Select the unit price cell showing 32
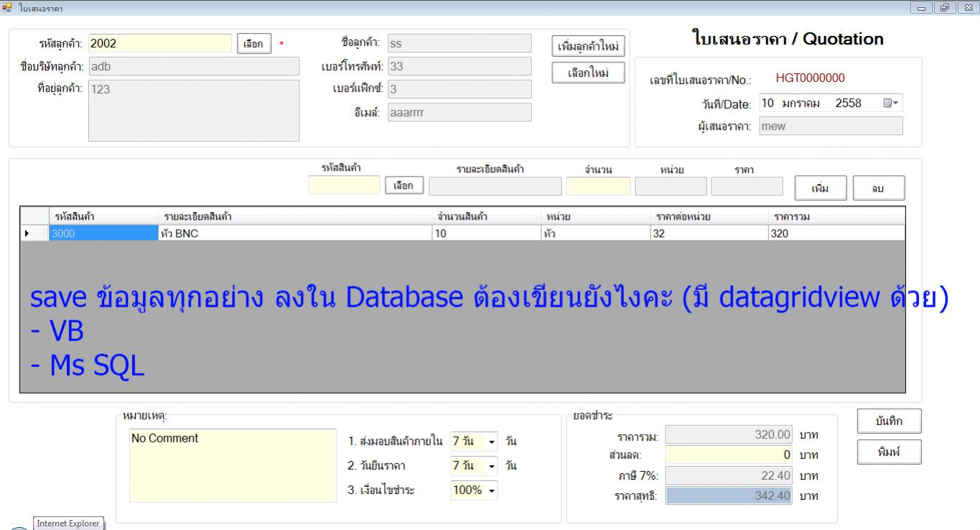This screenshot has height=530, width=980. tap(708, 233)
